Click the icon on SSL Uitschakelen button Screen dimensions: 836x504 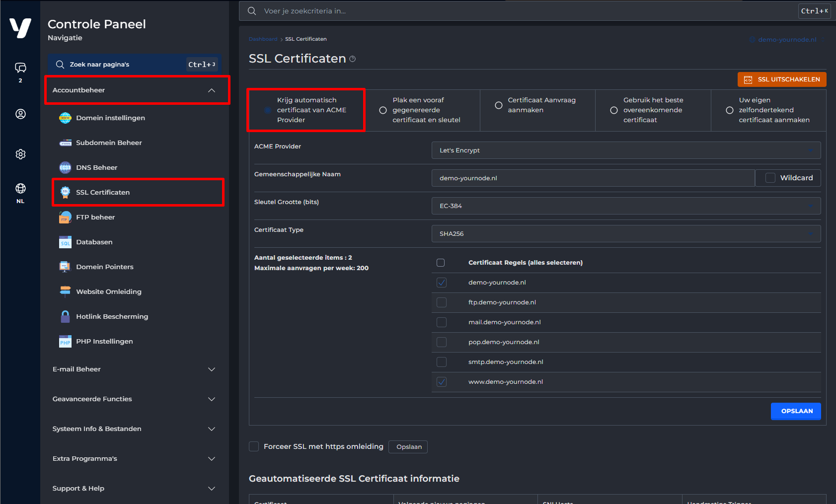pos(748,79)
